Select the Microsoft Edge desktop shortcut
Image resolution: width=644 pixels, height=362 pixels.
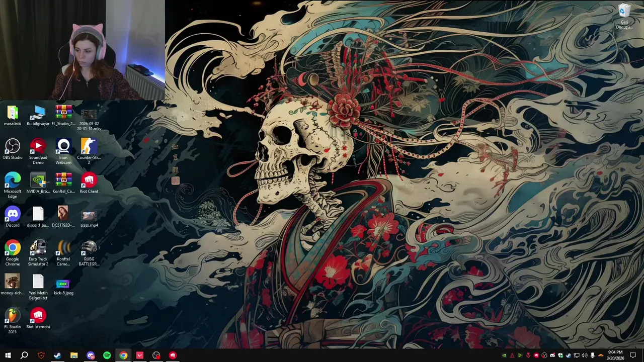pyautogui.click(x=13, y=186)
